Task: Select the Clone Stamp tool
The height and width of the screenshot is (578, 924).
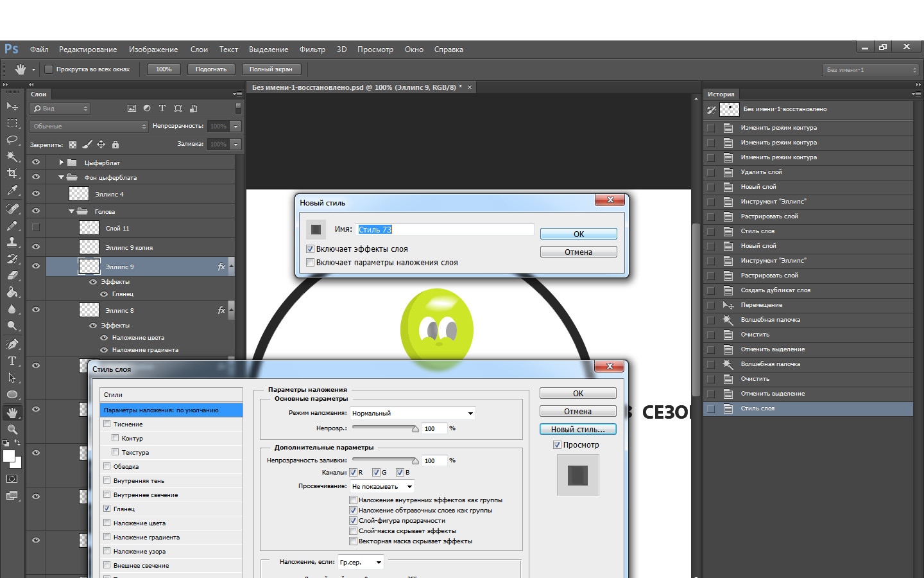Action: click(12, 242)
